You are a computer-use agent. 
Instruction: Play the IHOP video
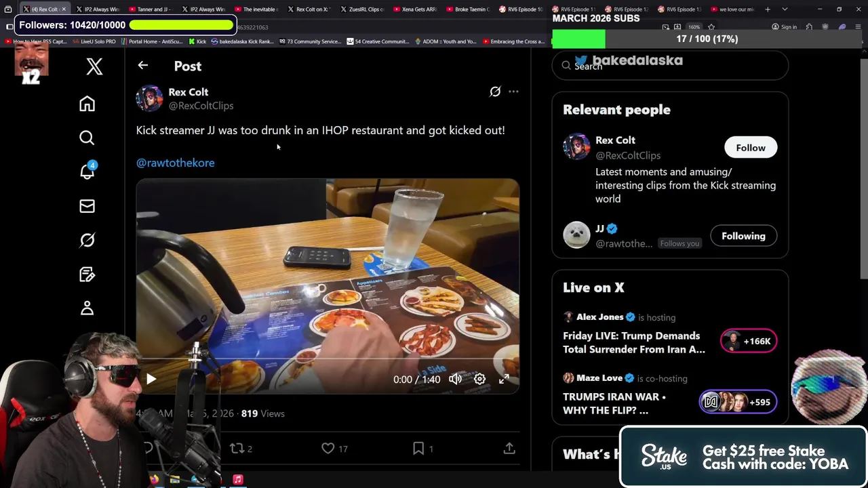coord(151,379)
